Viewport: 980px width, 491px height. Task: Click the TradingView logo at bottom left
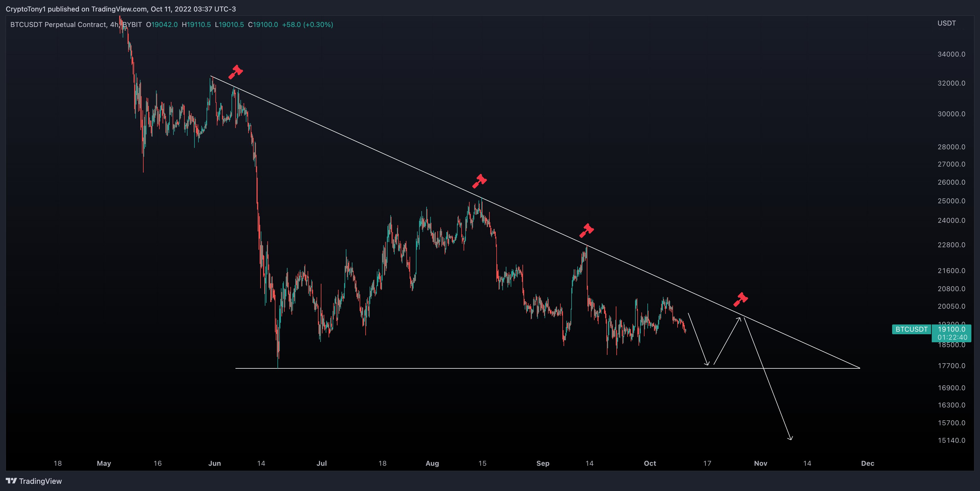coord(34,481)
